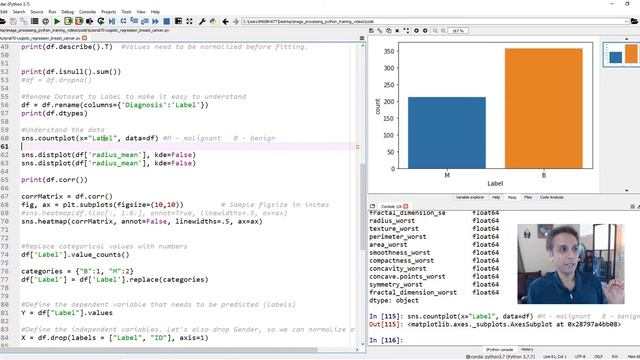Image resolution: width=640 pixels, height=360 pixels.
Task: Click the symbol finder @ icon
Action: click(45, 21)
